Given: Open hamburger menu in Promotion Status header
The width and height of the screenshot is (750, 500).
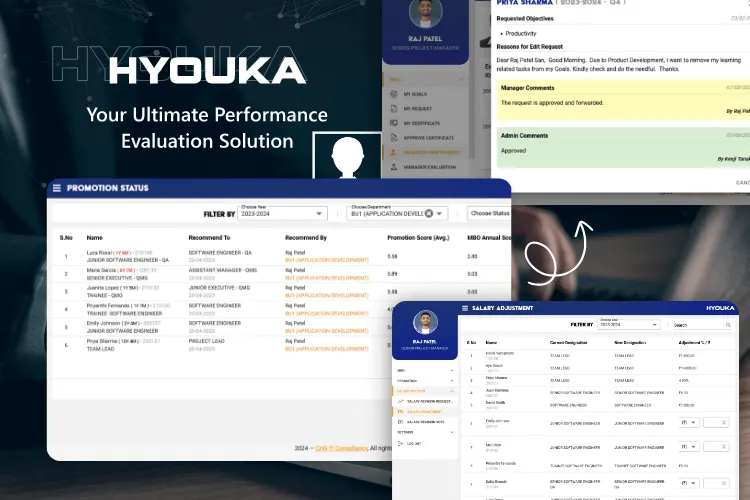Looking at the screenshot, I should click(56, 188).
